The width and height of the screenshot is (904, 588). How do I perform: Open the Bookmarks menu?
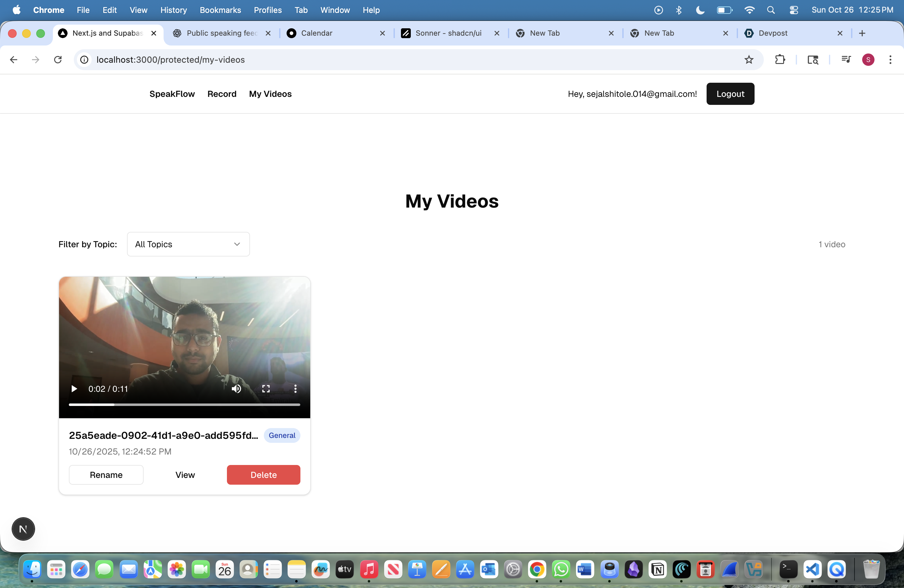click(x=220, y=10)
